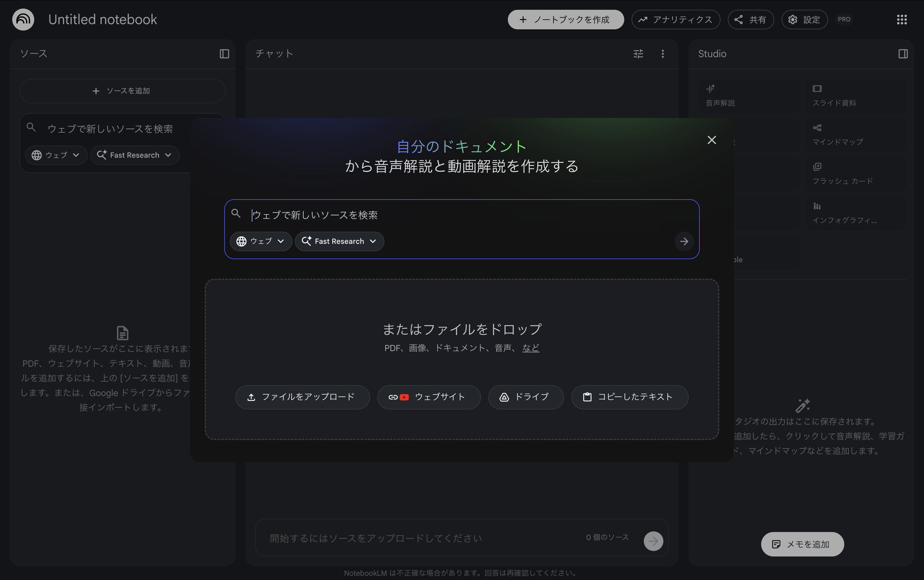This screenshot has height=580, width=924.
Task: Click コピーしたテキスト button
Action: pyautogui.click(x=629, y=397)
